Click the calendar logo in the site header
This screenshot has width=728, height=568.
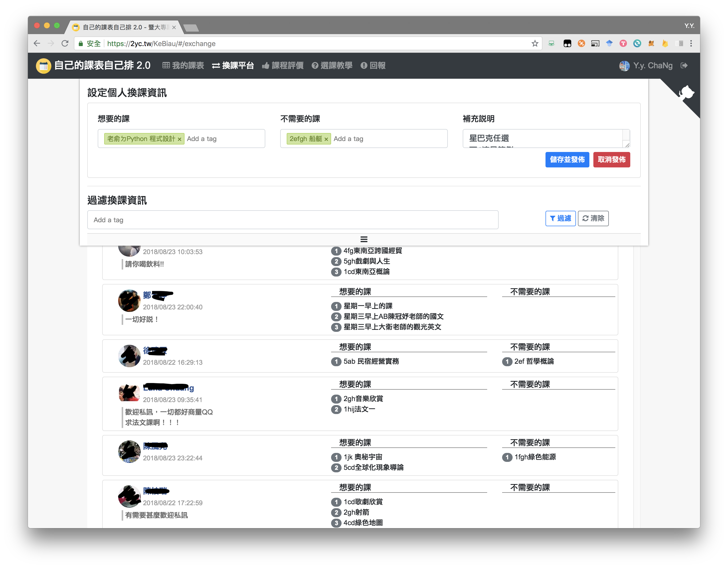pyautogui.click(x=43, y=66)
